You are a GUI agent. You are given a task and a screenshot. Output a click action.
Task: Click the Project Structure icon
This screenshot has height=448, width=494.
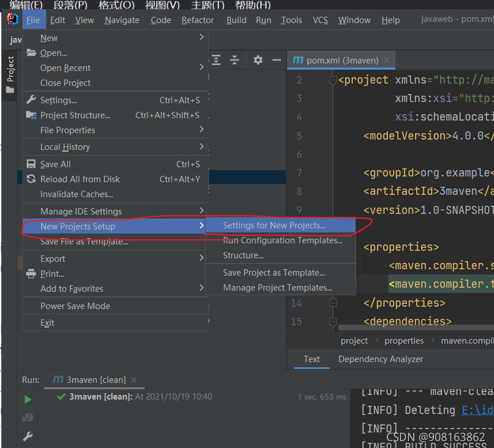(x=31, y=115)
